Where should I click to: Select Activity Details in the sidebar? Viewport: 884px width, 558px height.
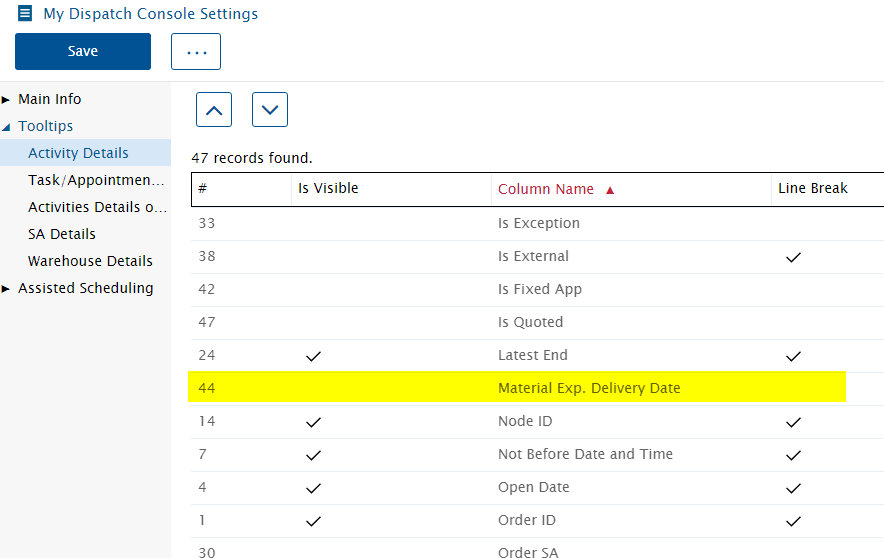(78, 153)
